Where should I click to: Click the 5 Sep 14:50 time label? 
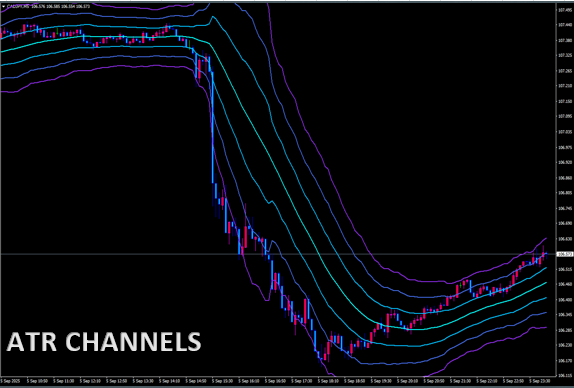196,381
